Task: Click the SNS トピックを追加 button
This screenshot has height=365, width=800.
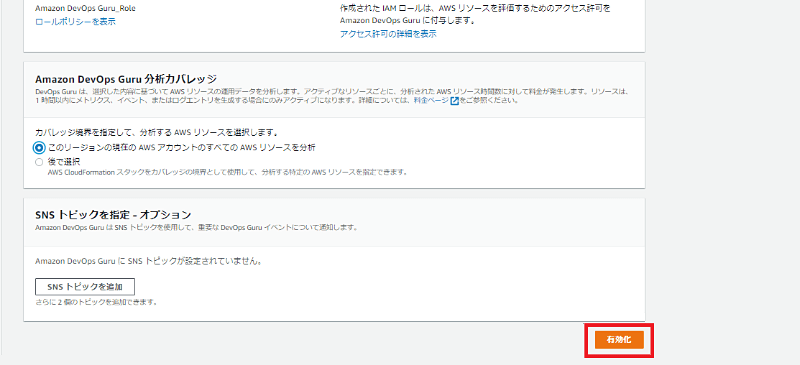Action: (85, 287)
